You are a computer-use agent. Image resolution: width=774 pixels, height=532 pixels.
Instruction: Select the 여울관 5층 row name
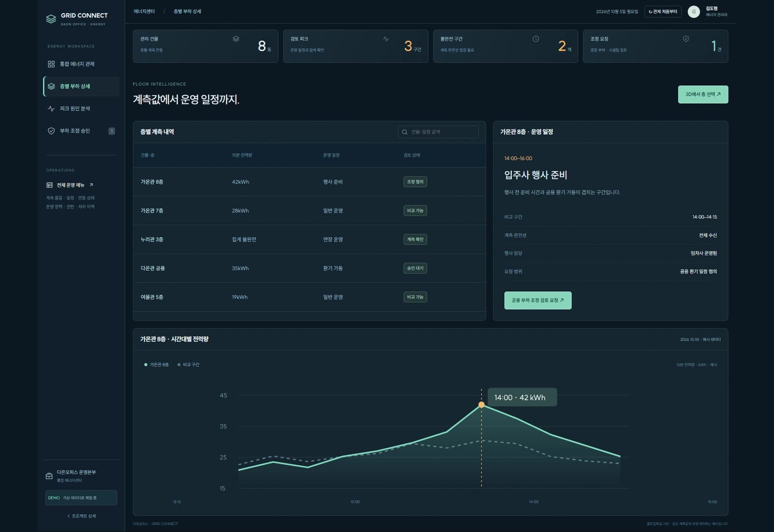coord(152,297)
